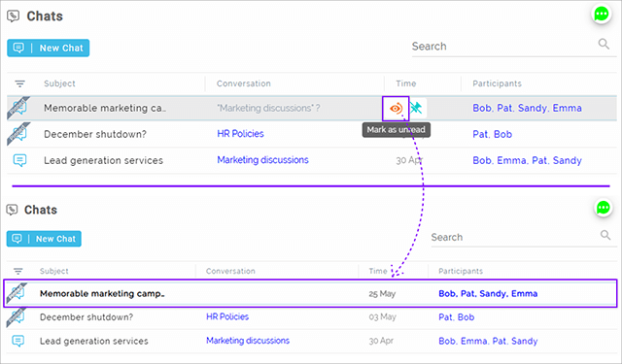Click the greyed "Marketing discussions" ? conversation text
Viewport: 622px width, 364px height.
click(x=268, y=108)
